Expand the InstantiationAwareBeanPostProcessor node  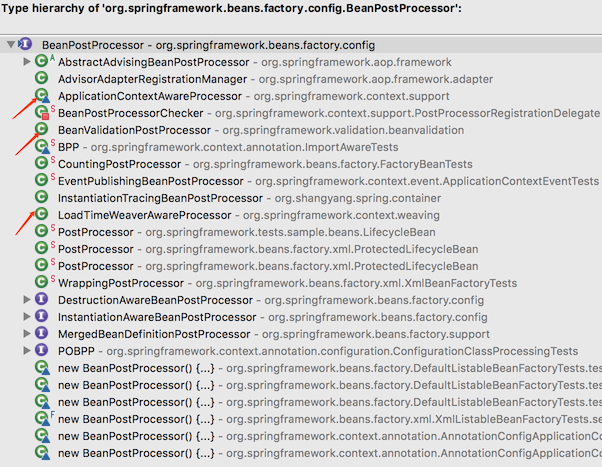click(27, 317)
